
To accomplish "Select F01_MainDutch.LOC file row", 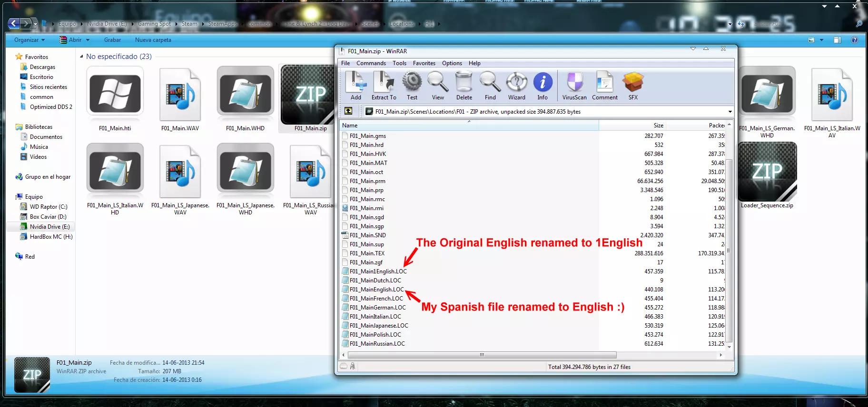I will coord(375,281).
